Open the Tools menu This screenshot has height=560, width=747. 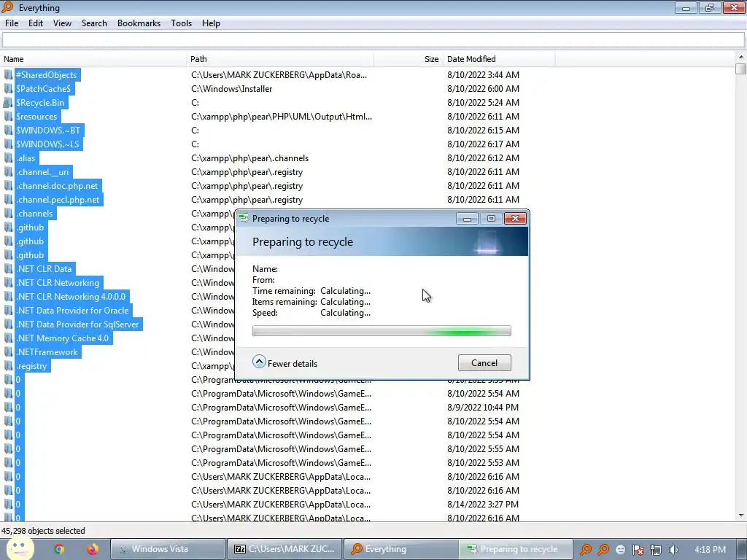pos(181,23)
